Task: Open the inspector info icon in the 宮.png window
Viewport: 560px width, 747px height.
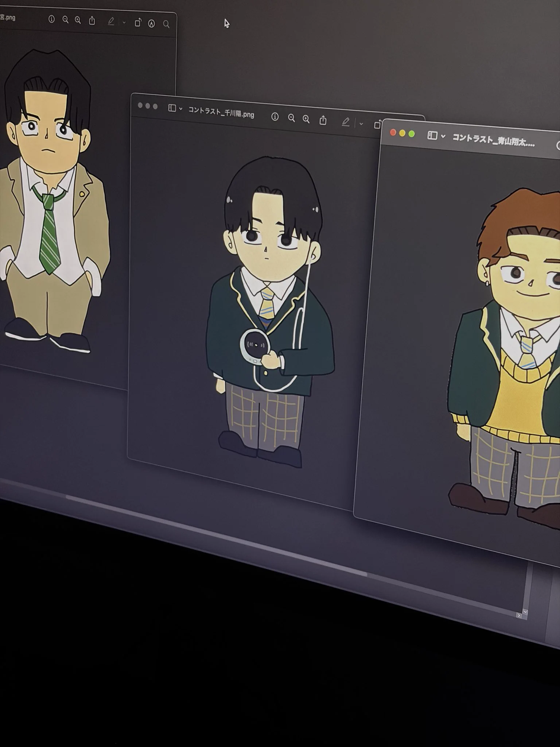Action: tap(51, 19)
